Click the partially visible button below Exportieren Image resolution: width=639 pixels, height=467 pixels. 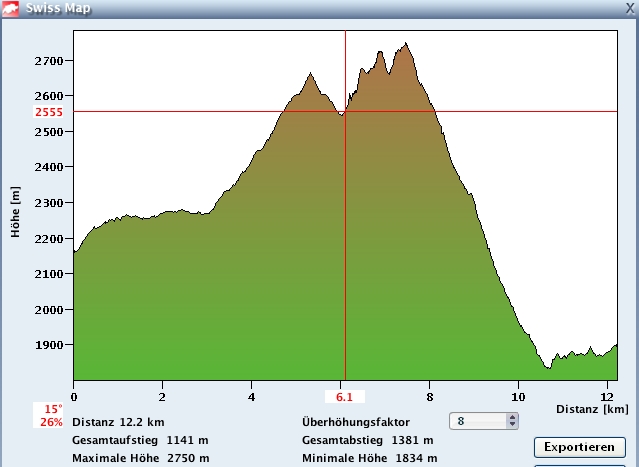pos(579,464)
